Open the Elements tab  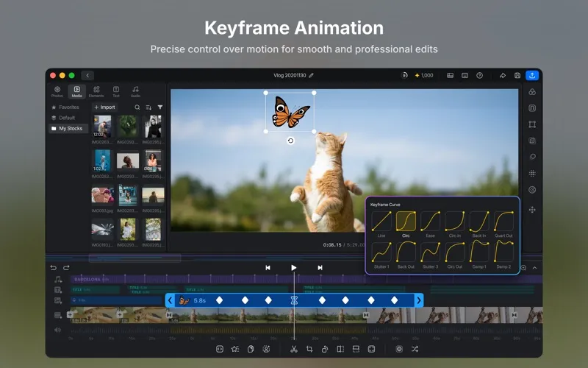point(96,91)
